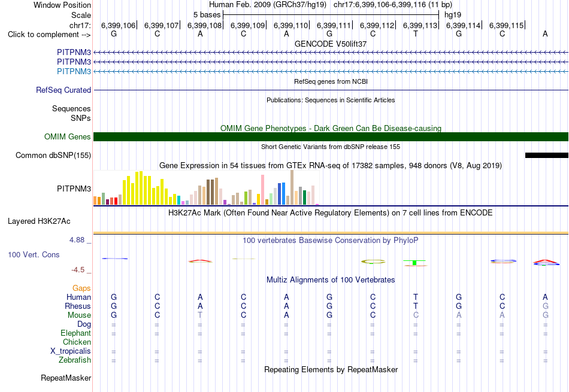Image resolution: width=569 pixels, height=392 pixels.
Task: Click the 'Elephant' species row label
Action: click(75, 333)
